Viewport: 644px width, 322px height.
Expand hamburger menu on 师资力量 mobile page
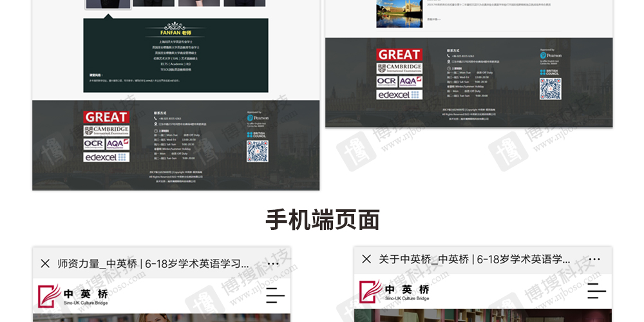275,296
